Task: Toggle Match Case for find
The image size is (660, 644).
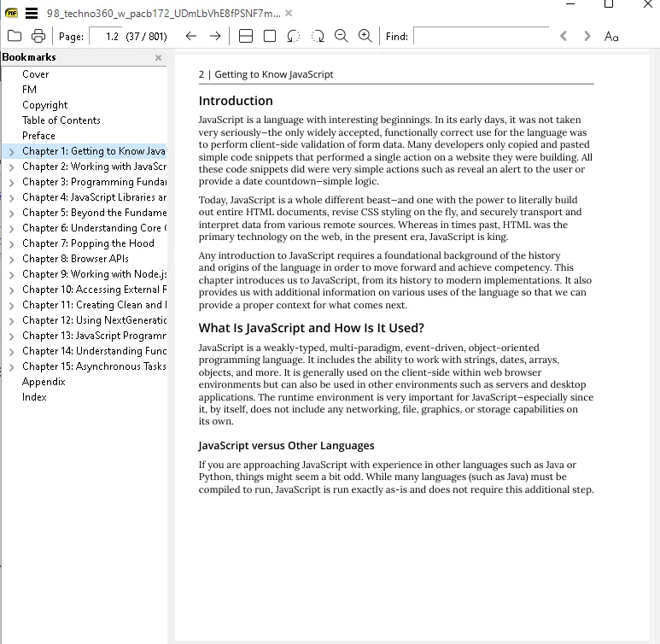Action: click(x=610, y=36)
